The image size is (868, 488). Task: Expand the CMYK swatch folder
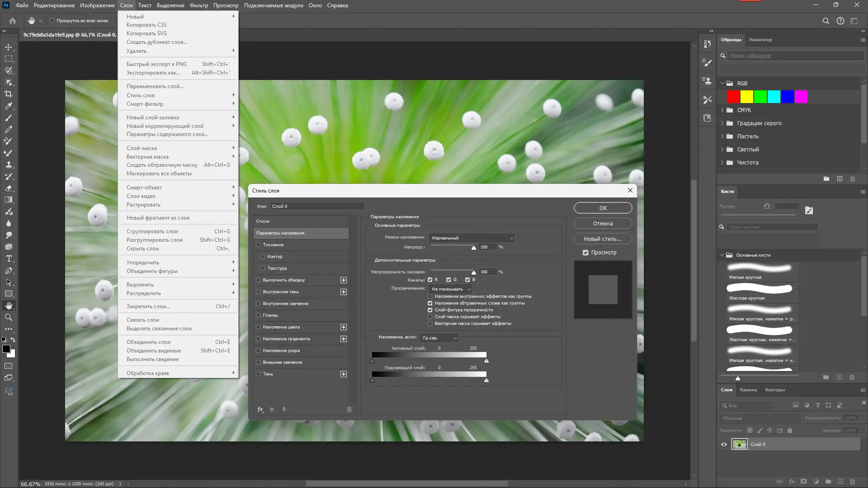click(722, 110)
